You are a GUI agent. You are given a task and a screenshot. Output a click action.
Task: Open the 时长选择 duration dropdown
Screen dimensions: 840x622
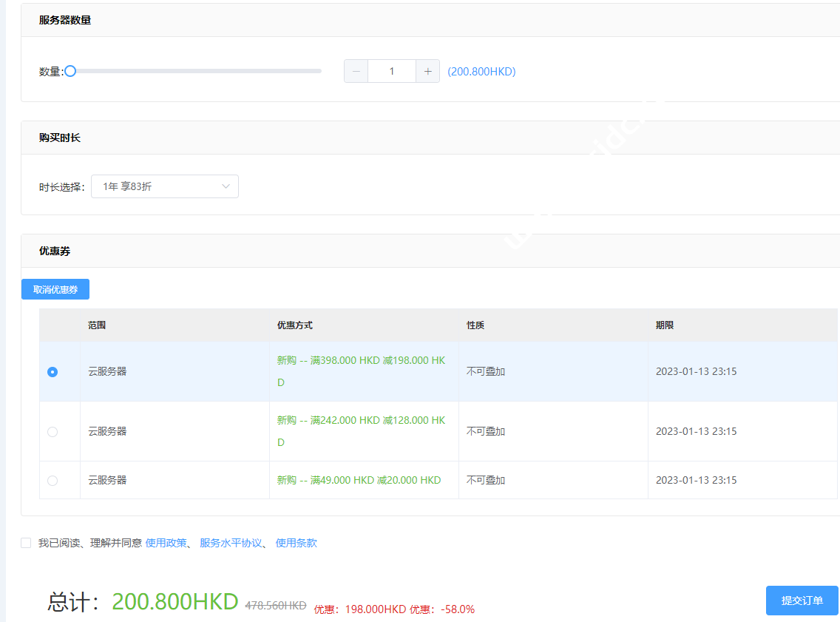tap(165, 186)
